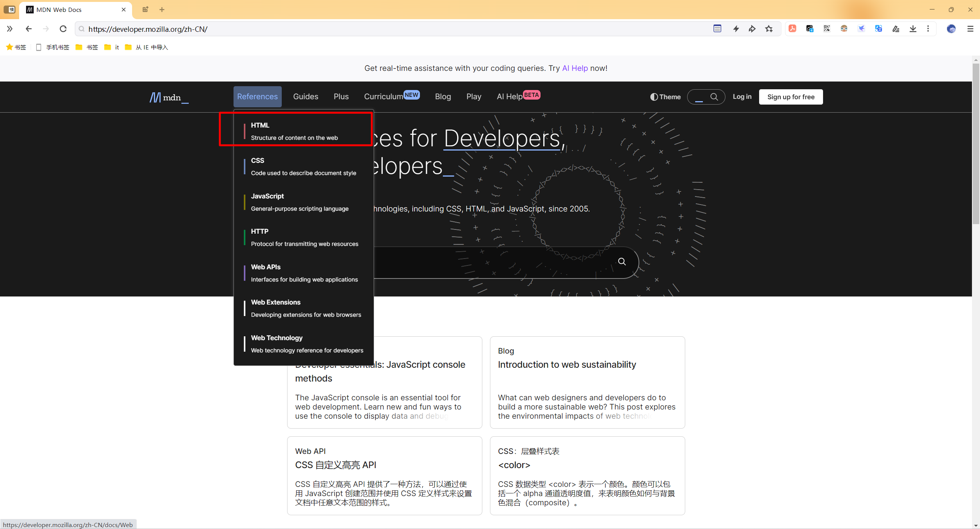Open 'Introduction to web sustainability' article
Screen dimensions: 980x529
(567, 364)
